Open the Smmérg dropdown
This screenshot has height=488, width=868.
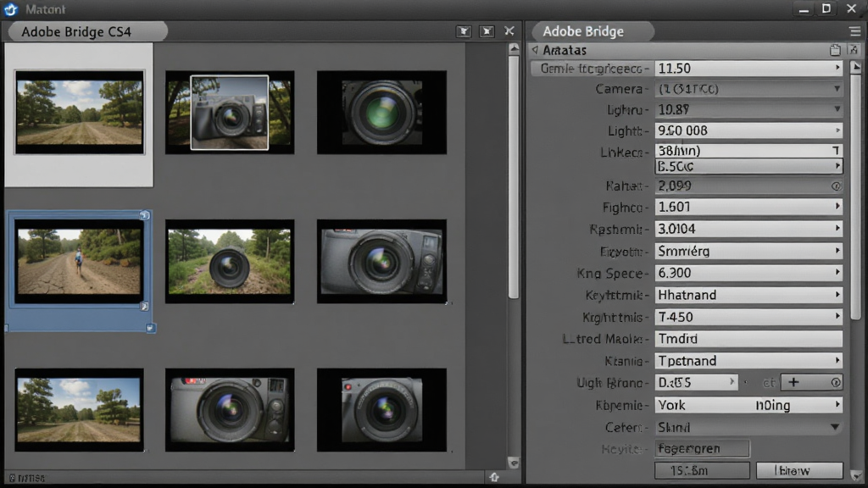click(748, 251)
